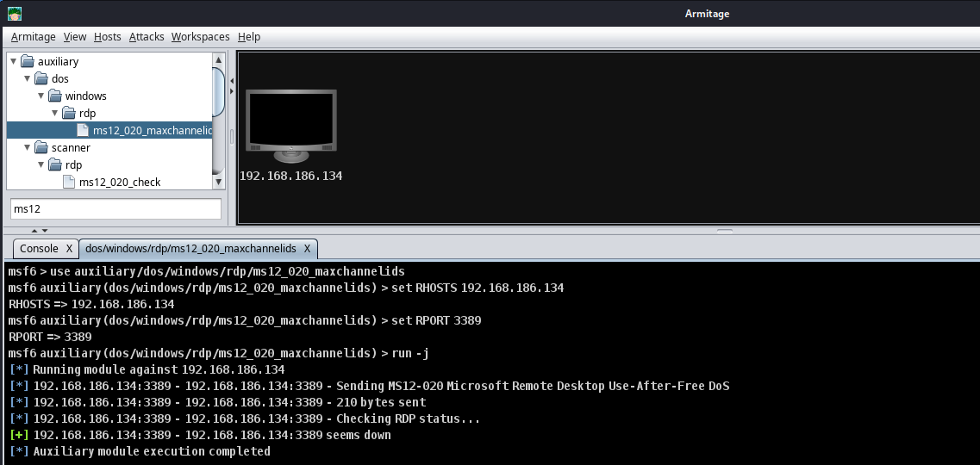Image resolution: width=980 pixels, height=465 pixels.
Task: Click the rdp folder icon under scanner
Action: [55, 164]
